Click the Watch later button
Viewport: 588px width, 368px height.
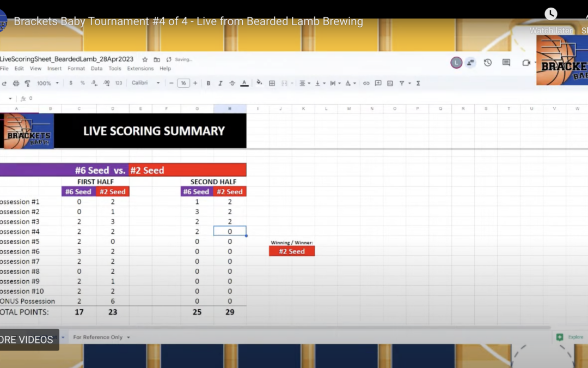point(551,20)
